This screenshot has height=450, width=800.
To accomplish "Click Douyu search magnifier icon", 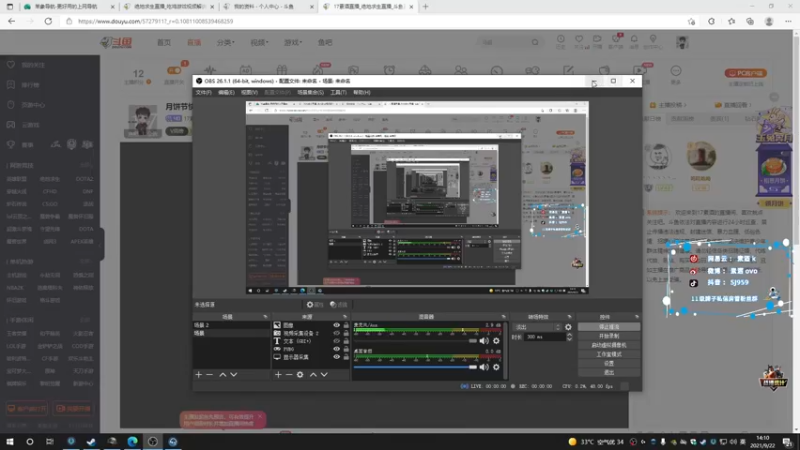I will click(535, 42).
